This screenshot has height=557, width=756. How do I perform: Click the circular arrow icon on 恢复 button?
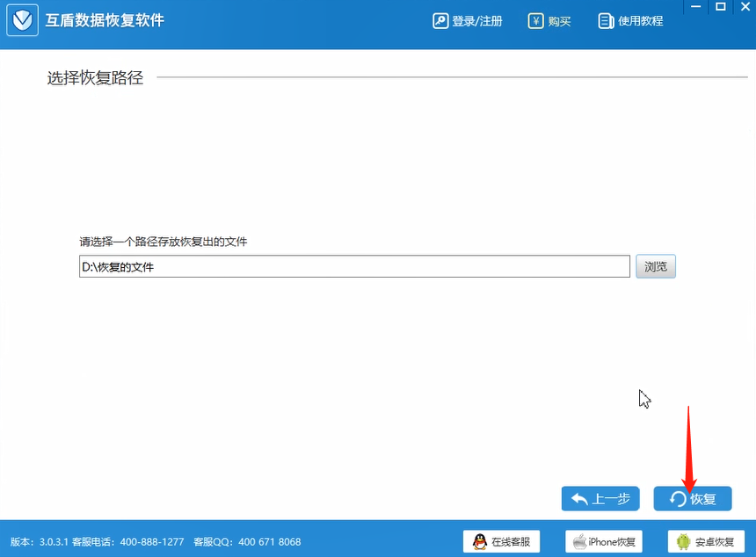pyautogui.click(x=677, y=498)
